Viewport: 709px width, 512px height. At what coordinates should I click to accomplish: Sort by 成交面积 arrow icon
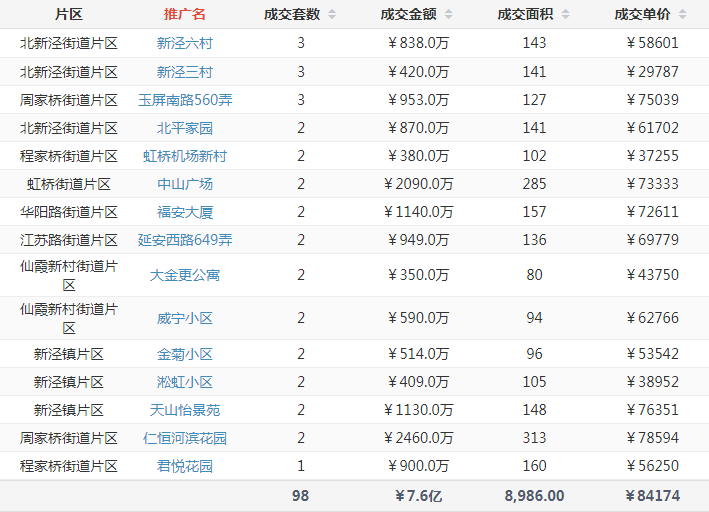(565, 14)
